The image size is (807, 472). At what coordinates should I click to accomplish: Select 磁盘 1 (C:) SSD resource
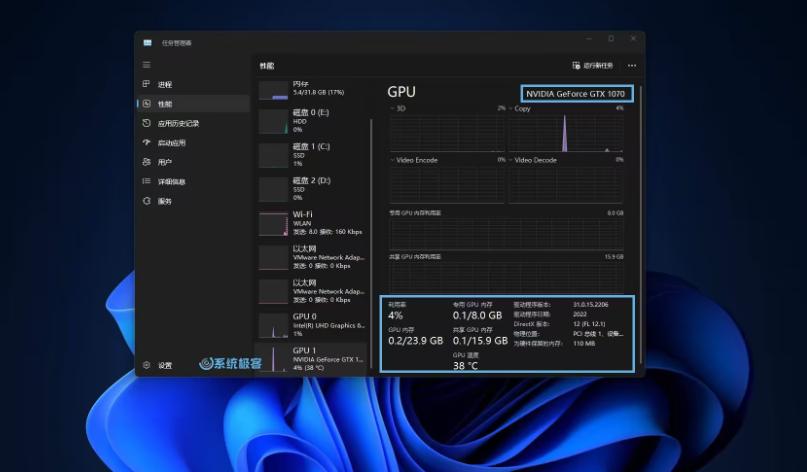(x=312, y=155)
